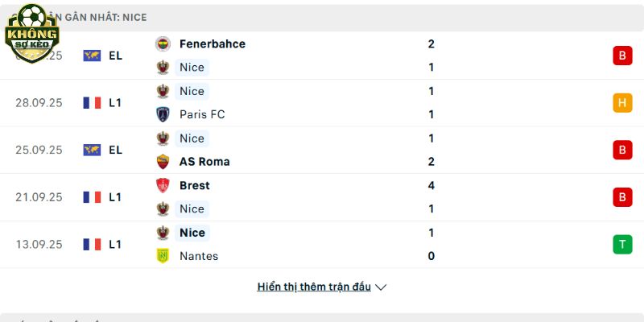Select the orange H draw badge

(x=622, y=103)
